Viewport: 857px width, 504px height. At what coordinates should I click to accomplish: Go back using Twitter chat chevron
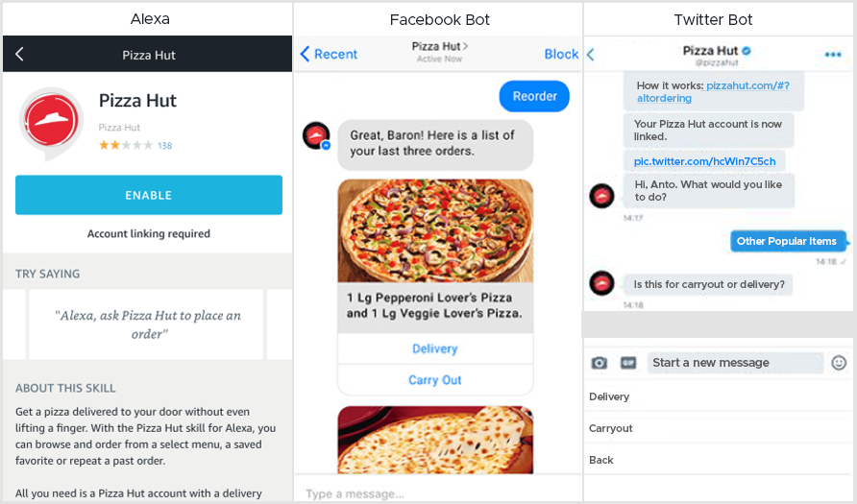tap(591, 54)
